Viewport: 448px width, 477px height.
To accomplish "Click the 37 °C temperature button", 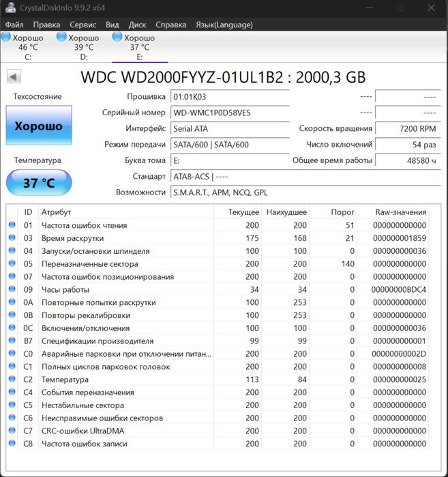I will tap(39, 182).
